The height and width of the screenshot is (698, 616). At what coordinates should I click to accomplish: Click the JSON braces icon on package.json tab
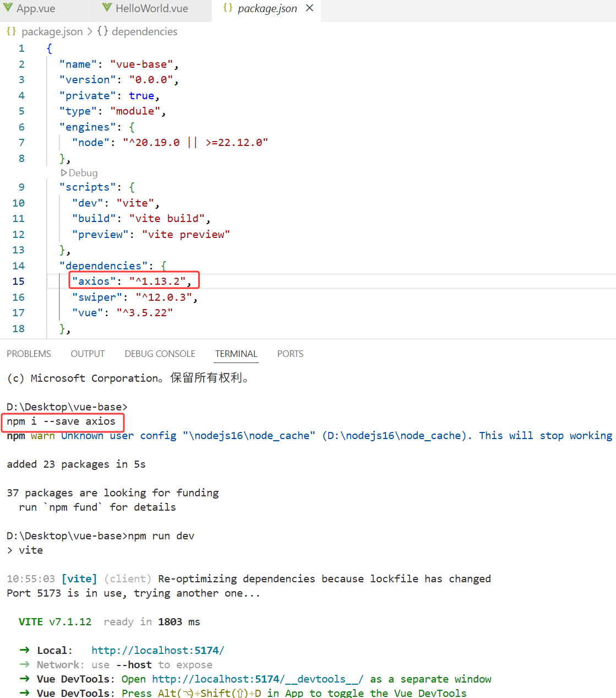coord(228,8)
